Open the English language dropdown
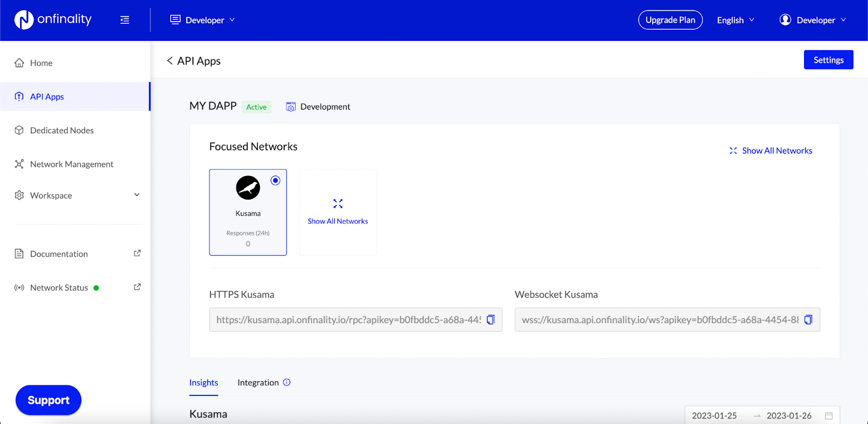The image size is (868, 424). (x=736, y=20)
